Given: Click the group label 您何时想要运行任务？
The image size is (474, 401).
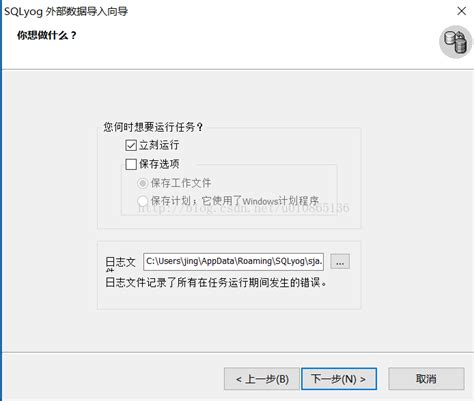Looking at the screenshot, I should tap(153, 127).
